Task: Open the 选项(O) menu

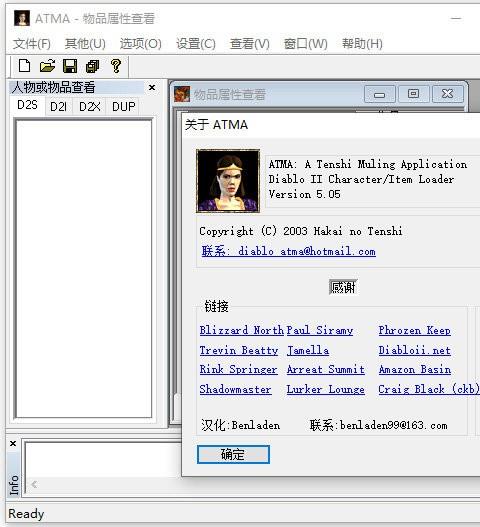Action: [x=141, y=44]
